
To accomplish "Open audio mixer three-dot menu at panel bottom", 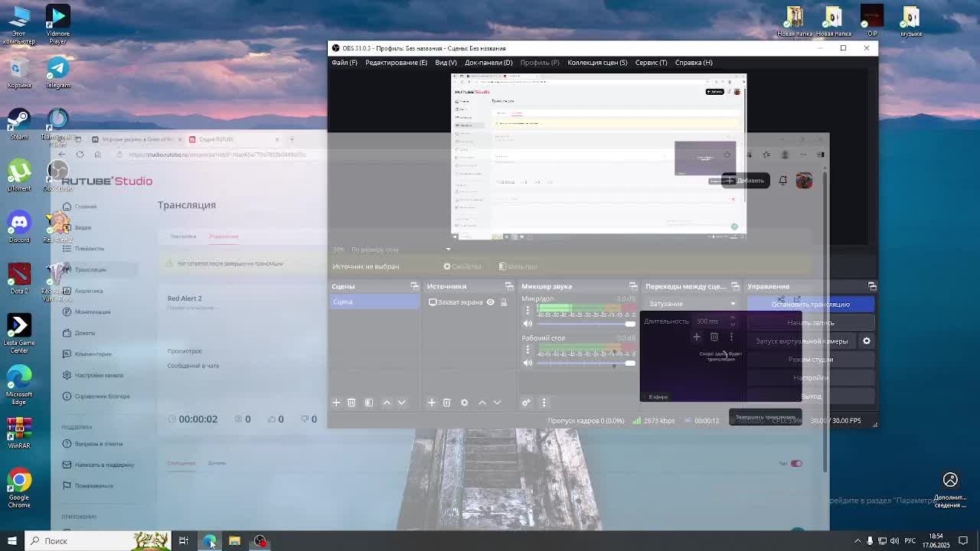I will coord(544,403).
